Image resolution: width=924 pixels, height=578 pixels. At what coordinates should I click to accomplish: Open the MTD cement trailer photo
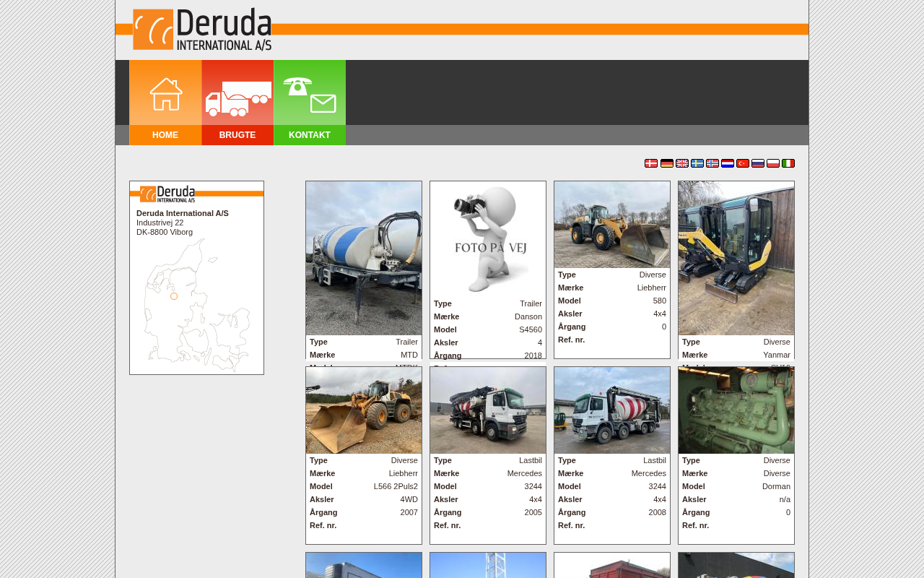click(x=364, y=258)
